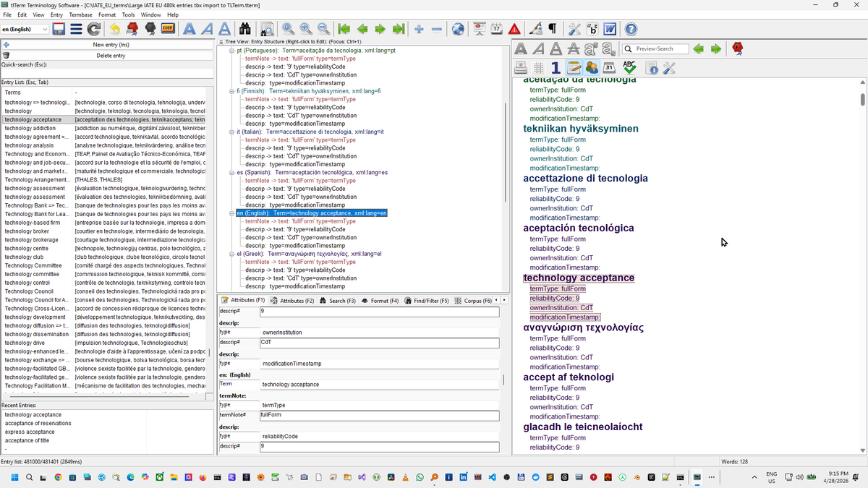868x488 pixels.
Task: Collapse the fi (Finnish) tree node
Action: tap(231, 91)
